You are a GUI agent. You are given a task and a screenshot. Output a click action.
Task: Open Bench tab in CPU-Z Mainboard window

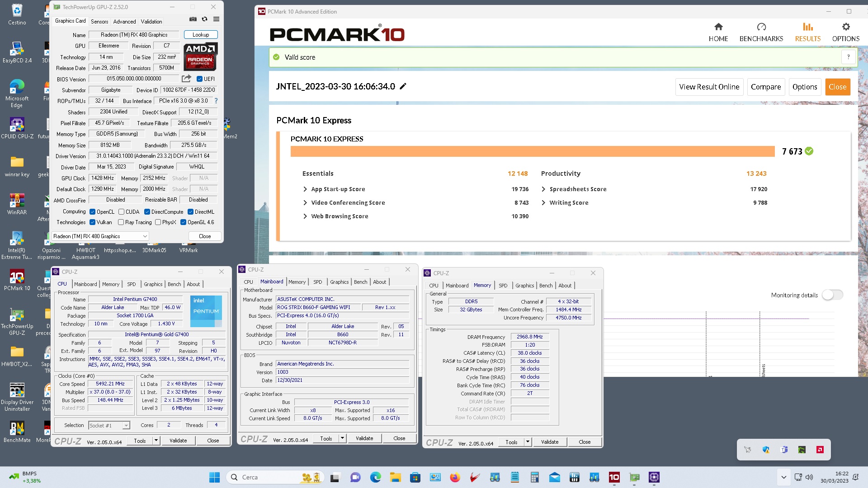tap(360, 282)
